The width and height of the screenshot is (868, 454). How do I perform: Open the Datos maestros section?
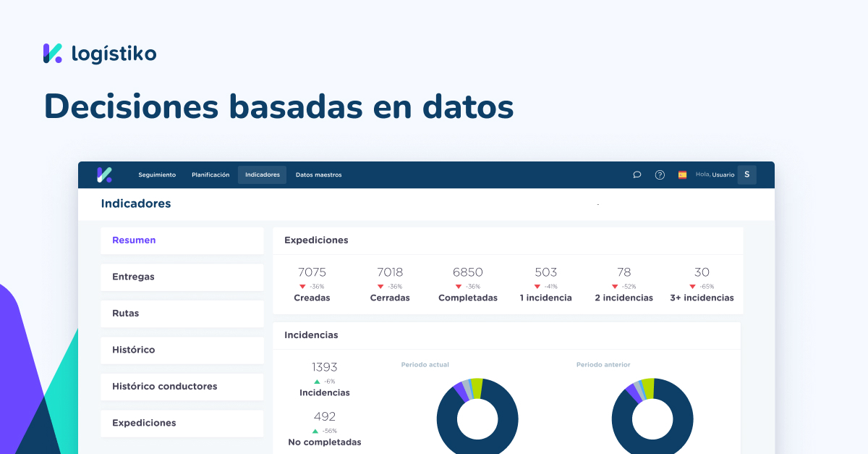click(x=318, y=175)
